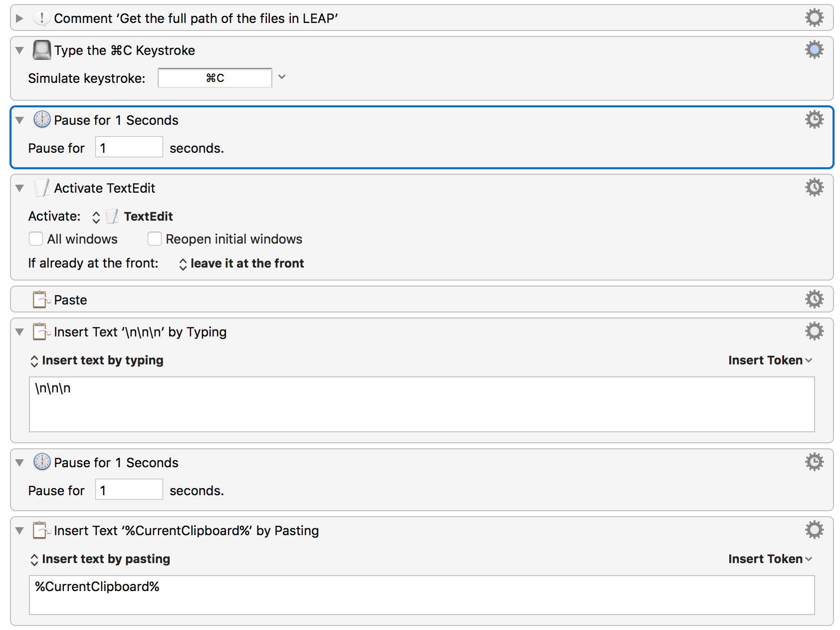The image size is (840, 630).
Task: Click the keyboard icon of the Keystroke action
Action: (42, 50)
